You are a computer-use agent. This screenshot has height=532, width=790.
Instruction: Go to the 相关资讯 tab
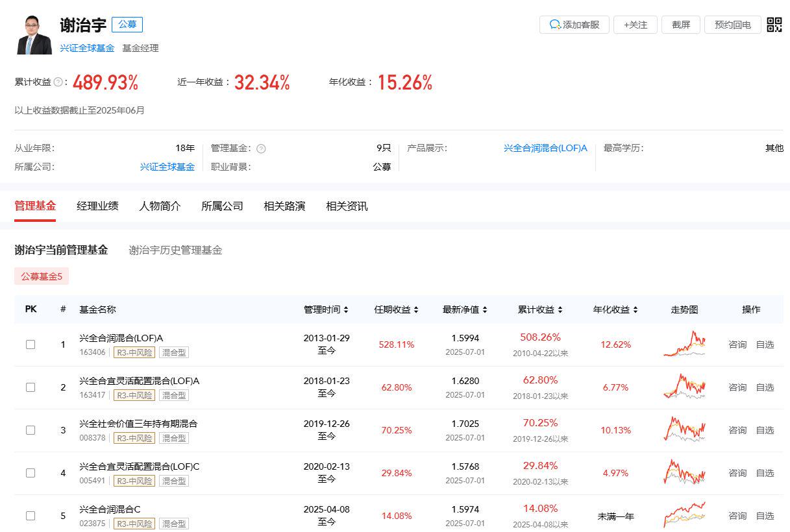point(347,206)
